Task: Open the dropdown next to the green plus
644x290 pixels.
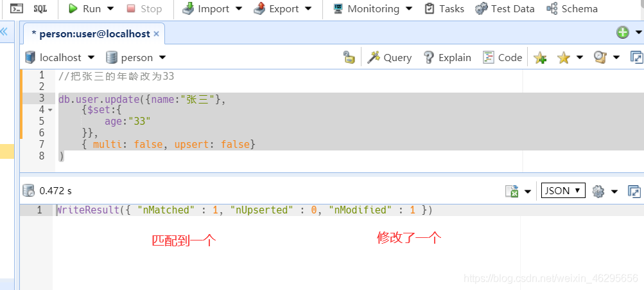Action: pos(639,33)
